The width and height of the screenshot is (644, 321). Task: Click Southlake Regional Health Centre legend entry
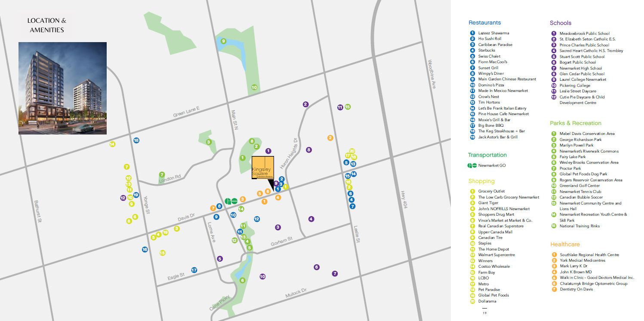pos(589,255)
